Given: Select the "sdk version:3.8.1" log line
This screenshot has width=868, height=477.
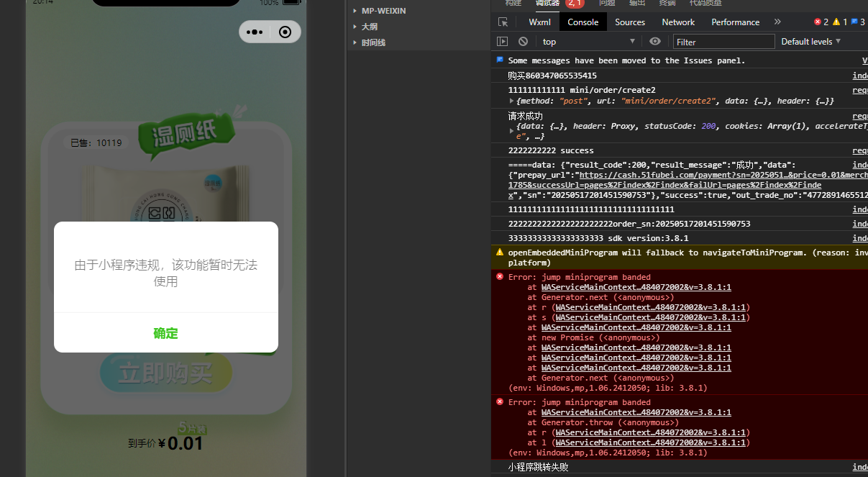Looking at the screenshot, I should tap(598, 238).
